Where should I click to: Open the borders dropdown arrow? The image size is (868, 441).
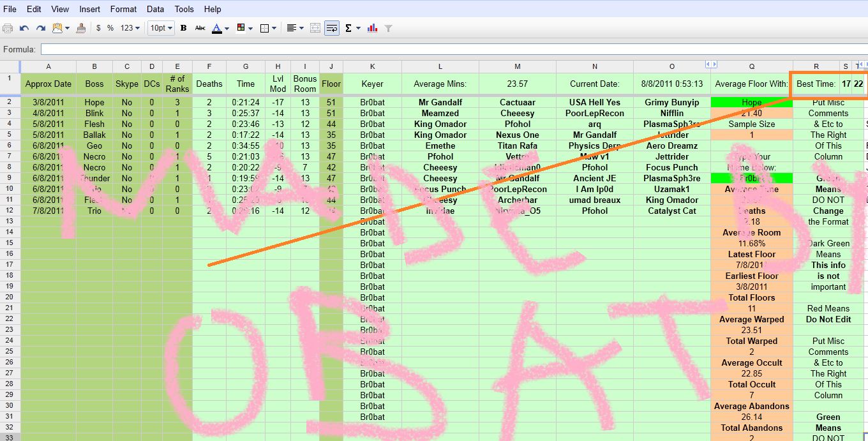click(274, 28)
